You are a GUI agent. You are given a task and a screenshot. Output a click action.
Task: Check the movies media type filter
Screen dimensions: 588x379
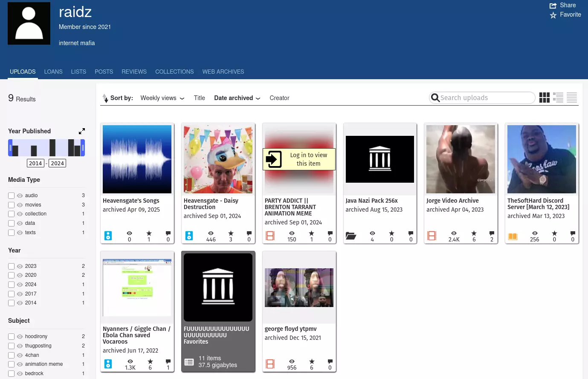pyautogui.click(x=12, y=205)
